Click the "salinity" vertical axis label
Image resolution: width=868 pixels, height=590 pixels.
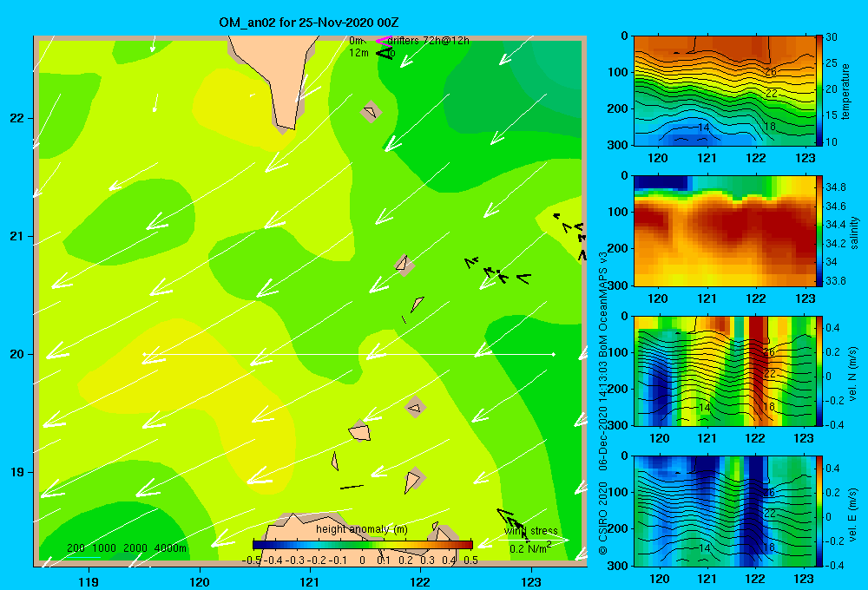853,233
